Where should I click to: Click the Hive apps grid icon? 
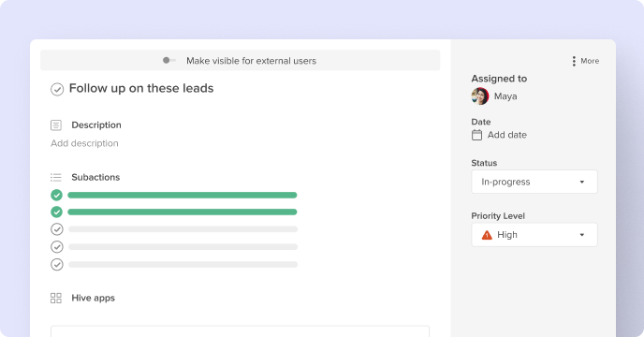56,298
